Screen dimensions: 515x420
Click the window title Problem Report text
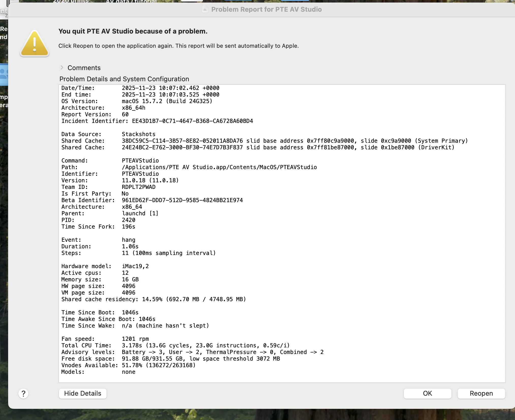point(266,9)
